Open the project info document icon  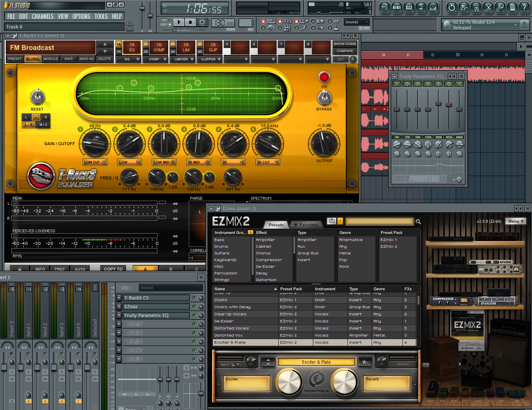coord(512,7)
